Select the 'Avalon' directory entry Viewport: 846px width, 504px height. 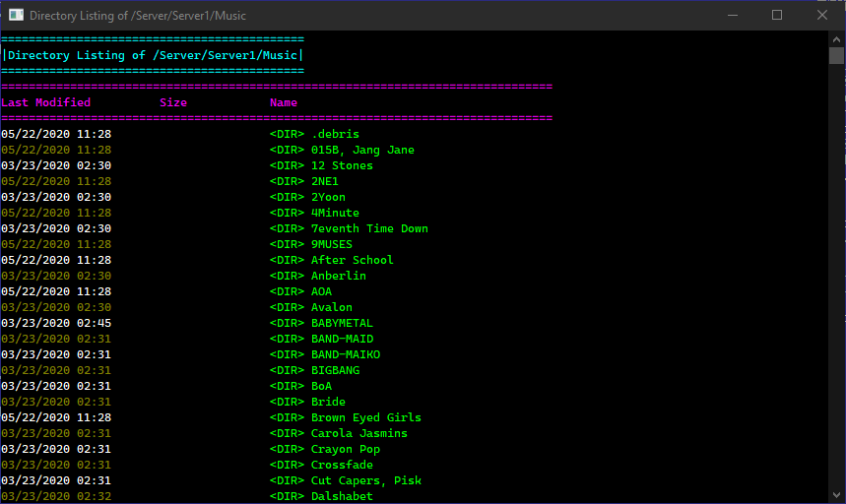[332, 307]
